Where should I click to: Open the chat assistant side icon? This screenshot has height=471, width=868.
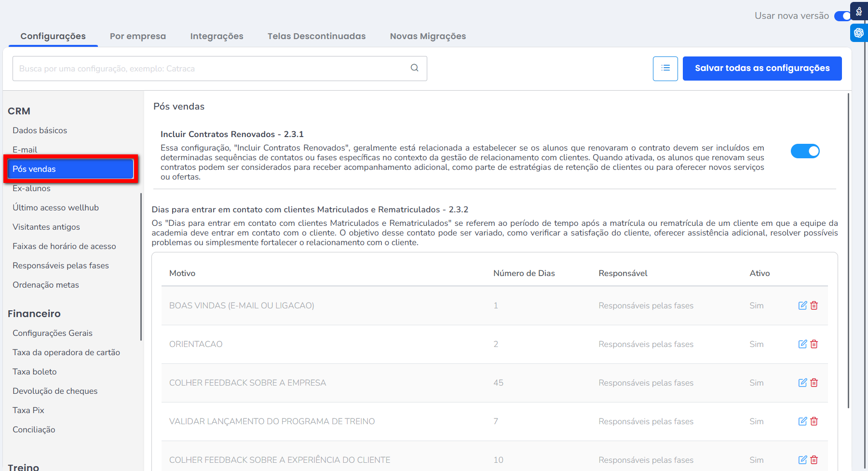pos(859,33)
